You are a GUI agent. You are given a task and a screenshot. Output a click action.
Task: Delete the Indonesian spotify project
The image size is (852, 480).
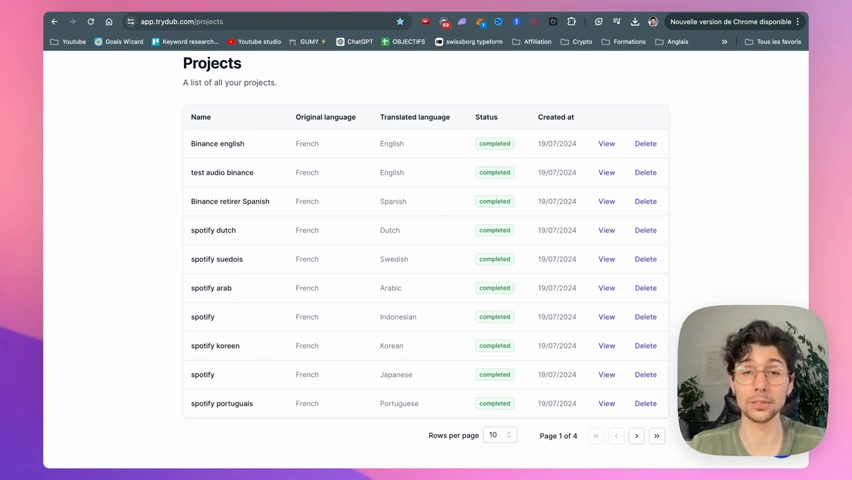[646, 316]
